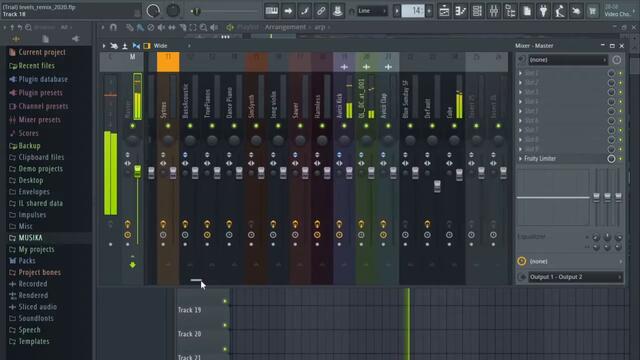Expand Slot 2 in the mixer effects
Screen dimensions: 640x360
(x=520, y=82)
